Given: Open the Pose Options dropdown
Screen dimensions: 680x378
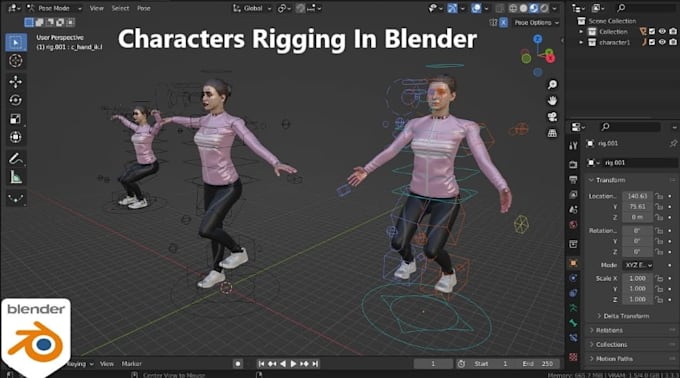Looking at the screenshot, I should 536,23.
